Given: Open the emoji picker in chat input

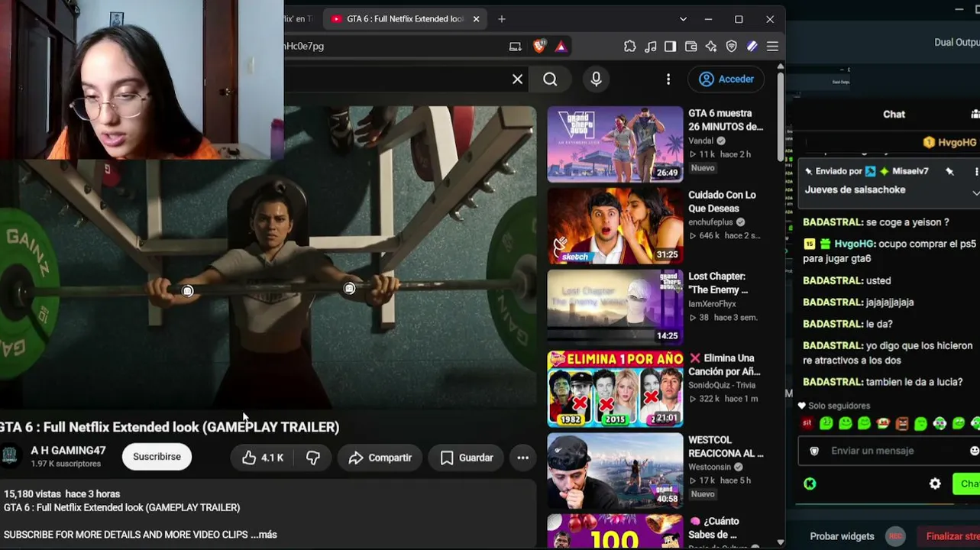Looking at the screenshot, I should tap(974, 451).
